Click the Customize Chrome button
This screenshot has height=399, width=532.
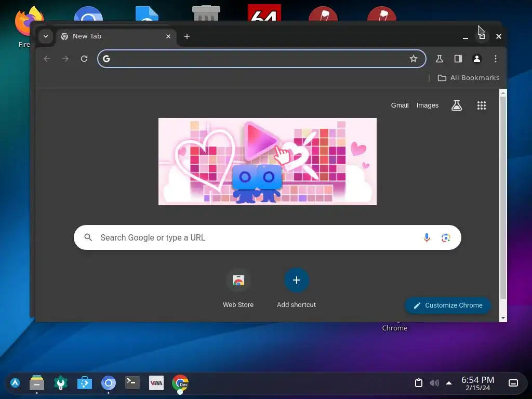tap(448, 305)
